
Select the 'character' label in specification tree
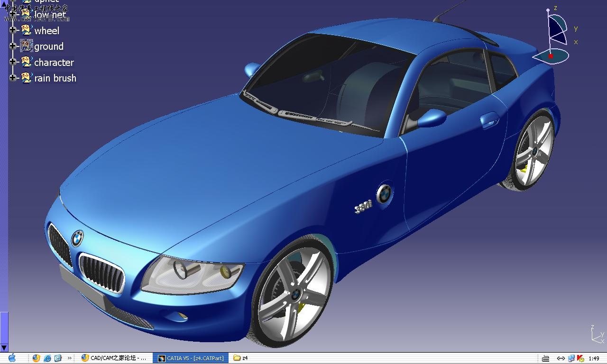[54, 63]
